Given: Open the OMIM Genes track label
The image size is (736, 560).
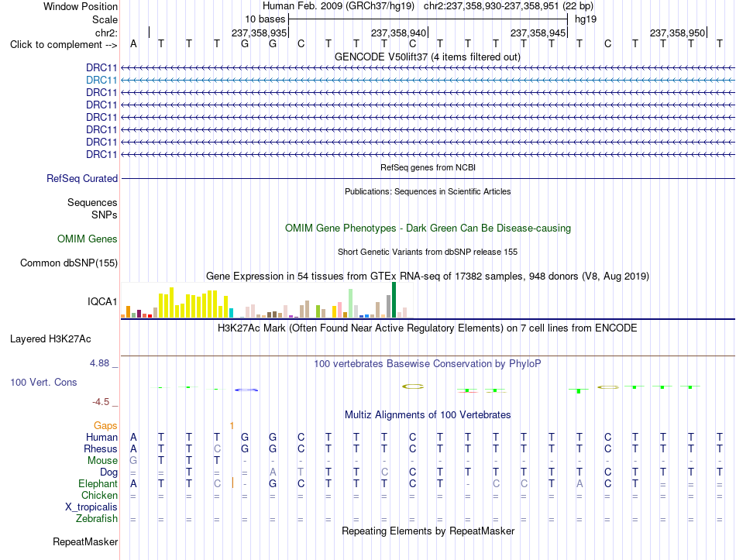Looking at the screenshot, I should (x=87, y=239).
